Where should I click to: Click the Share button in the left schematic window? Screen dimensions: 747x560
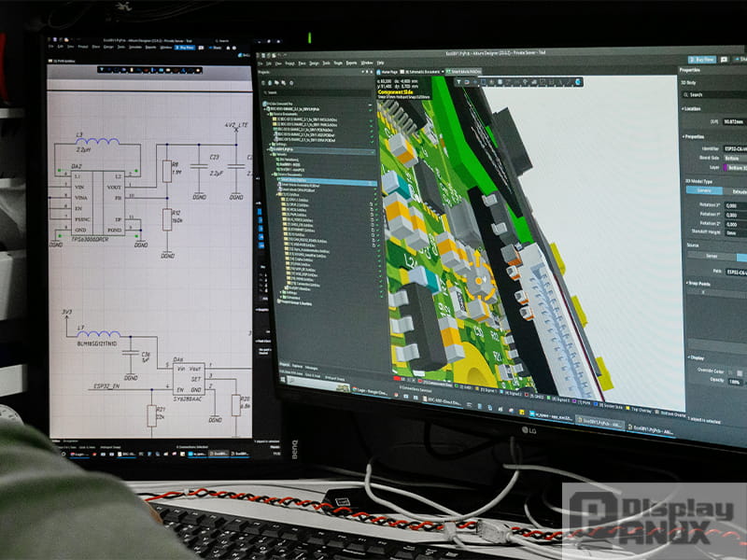(216, 48)
